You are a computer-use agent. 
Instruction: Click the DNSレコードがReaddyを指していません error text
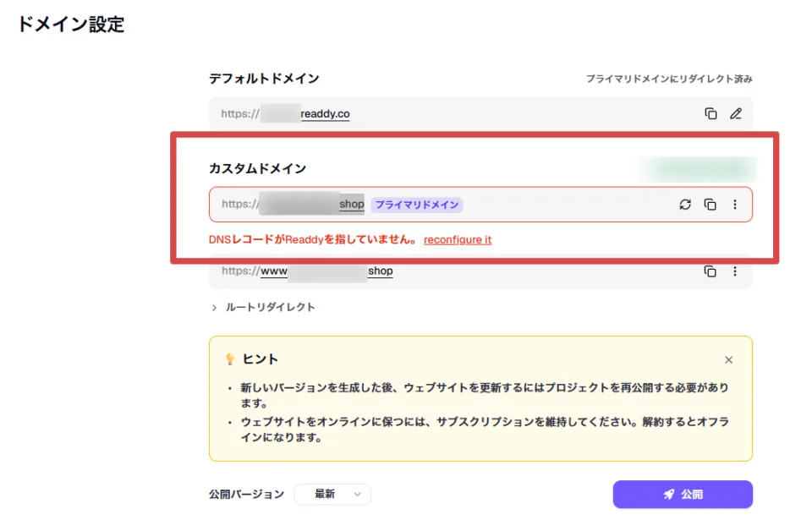[x=312, y=240]
